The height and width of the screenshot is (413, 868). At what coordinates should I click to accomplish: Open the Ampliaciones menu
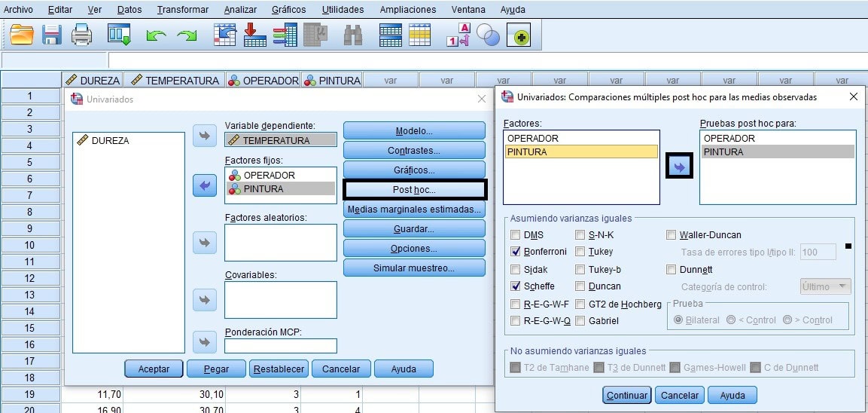tap(408, 10)
